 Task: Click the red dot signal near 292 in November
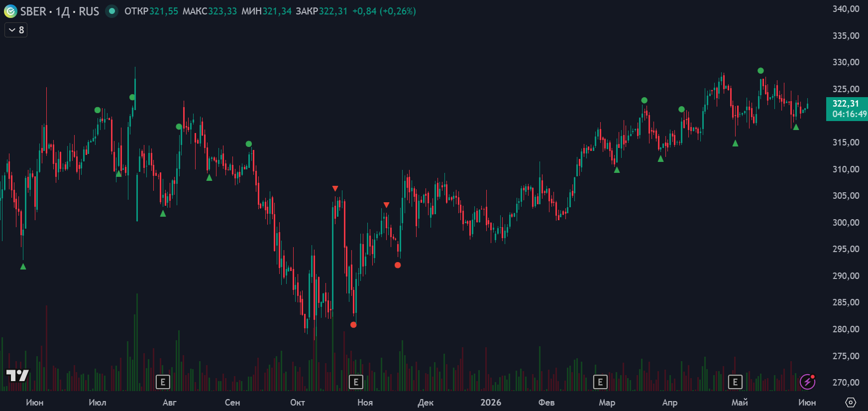click(398, 265)
